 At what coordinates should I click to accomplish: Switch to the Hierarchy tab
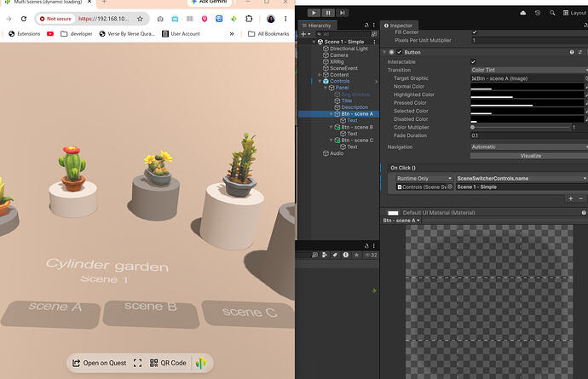[x=318, y=26]
